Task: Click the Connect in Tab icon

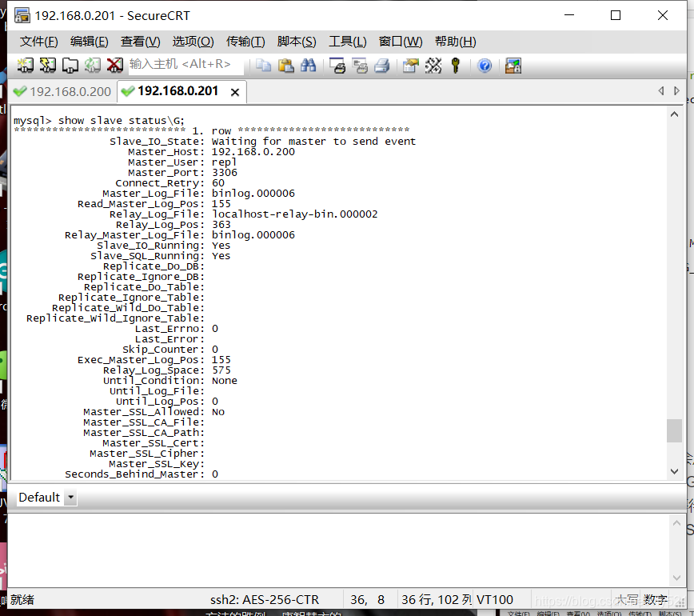Action: tap(70, 65)
